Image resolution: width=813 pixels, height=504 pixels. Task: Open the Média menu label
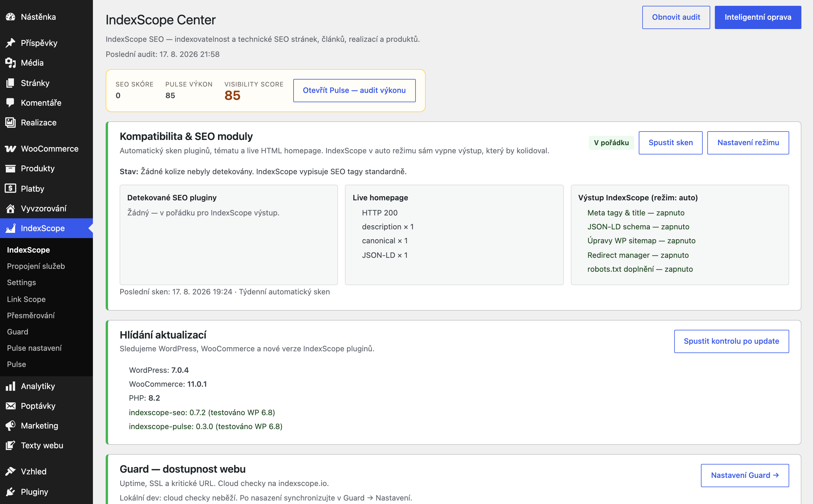pyautogui.click(x=32, y=63)
